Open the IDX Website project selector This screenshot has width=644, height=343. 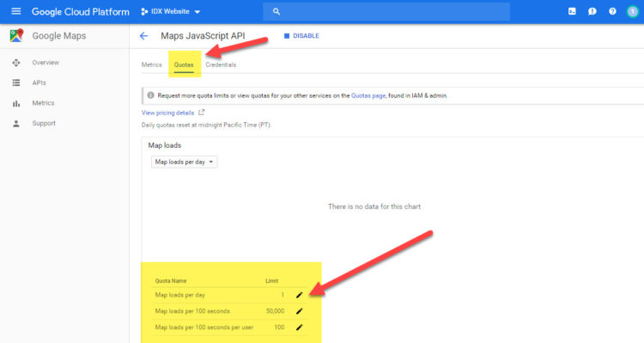click(x=171, y=11)
